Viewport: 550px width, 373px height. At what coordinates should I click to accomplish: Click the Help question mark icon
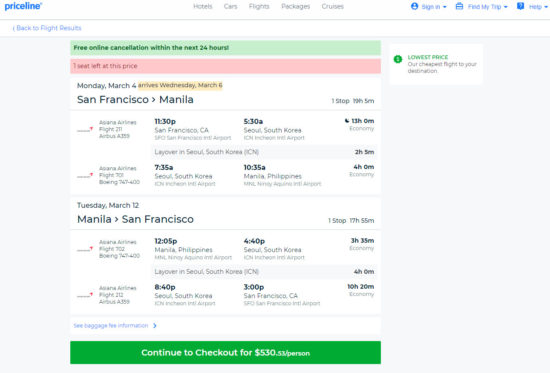pos(521,6)
